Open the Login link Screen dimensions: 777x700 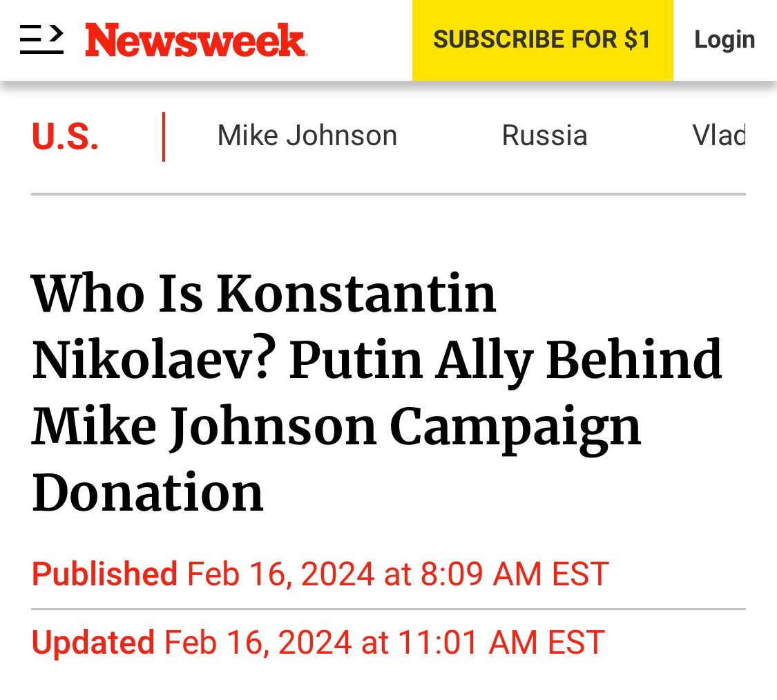[724, 39]
